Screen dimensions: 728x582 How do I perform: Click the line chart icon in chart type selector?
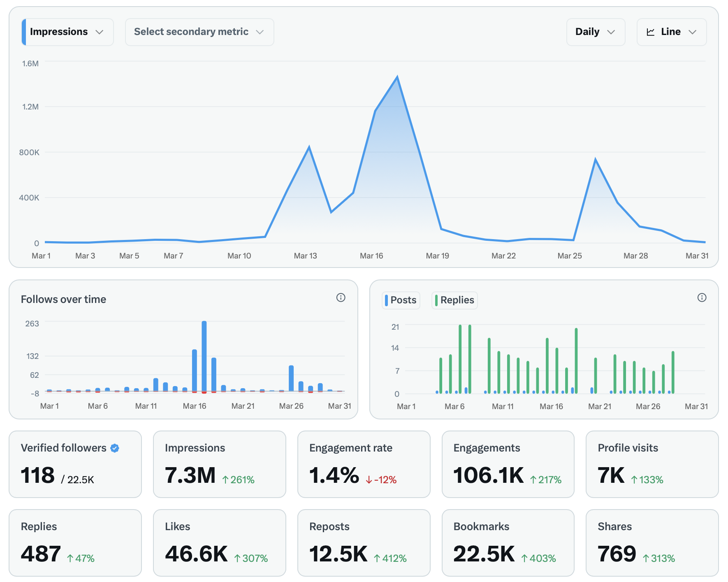pos(651,32)
